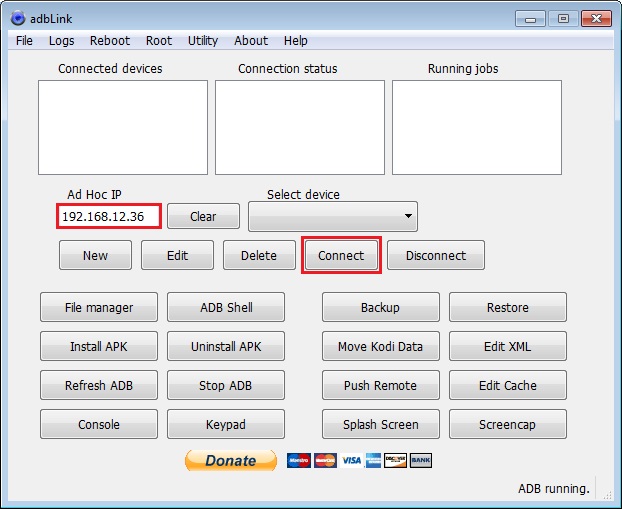Connect to the device

[341, 255]
